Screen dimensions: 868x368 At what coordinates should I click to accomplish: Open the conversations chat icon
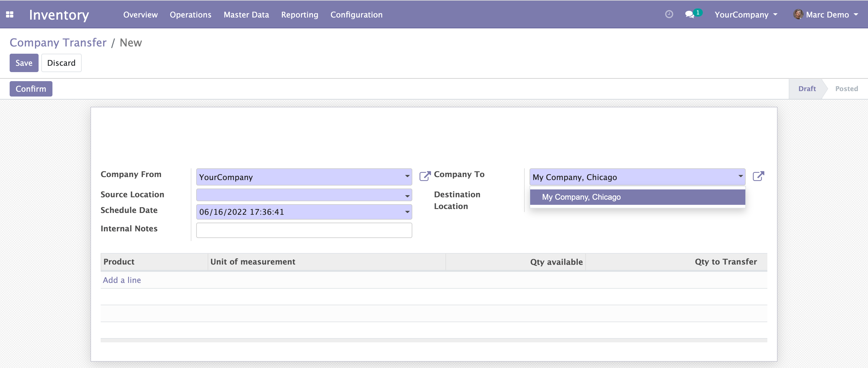pyautogui.click(x=690, y=14)
